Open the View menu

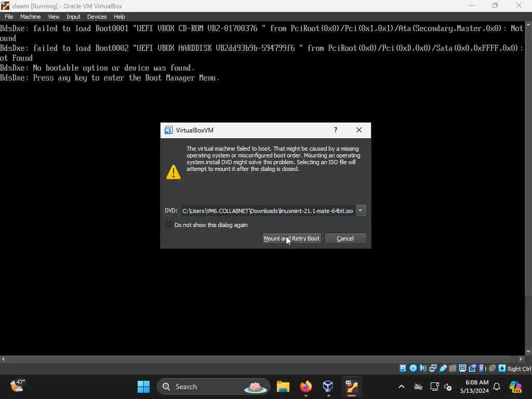point(54,17)
